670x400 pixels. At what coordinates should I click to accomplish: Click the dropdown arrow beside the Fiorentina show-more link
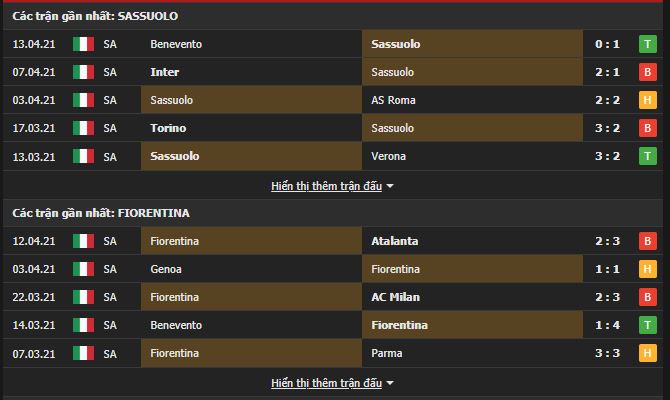pos(390,383)
